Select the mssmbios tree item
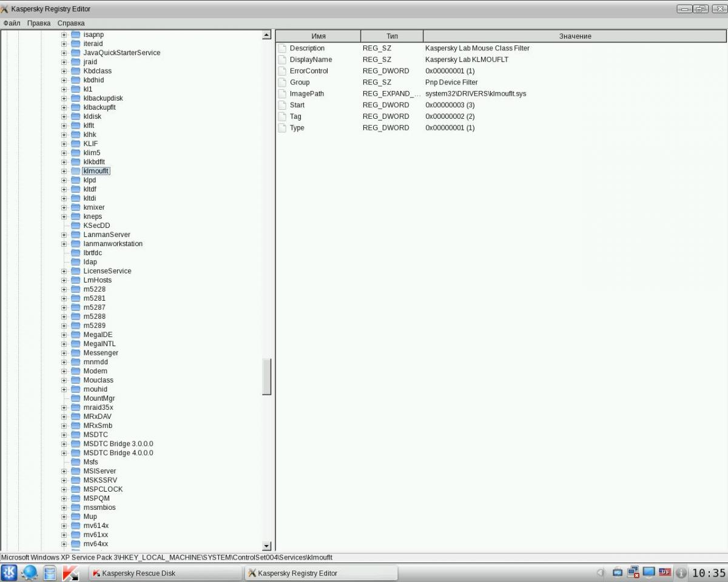 pos(99,507)
